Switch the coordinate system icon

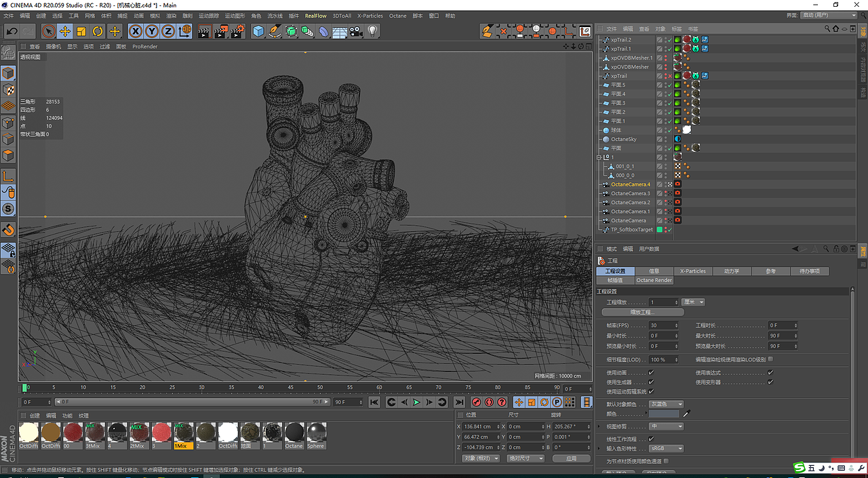[184, 31]
